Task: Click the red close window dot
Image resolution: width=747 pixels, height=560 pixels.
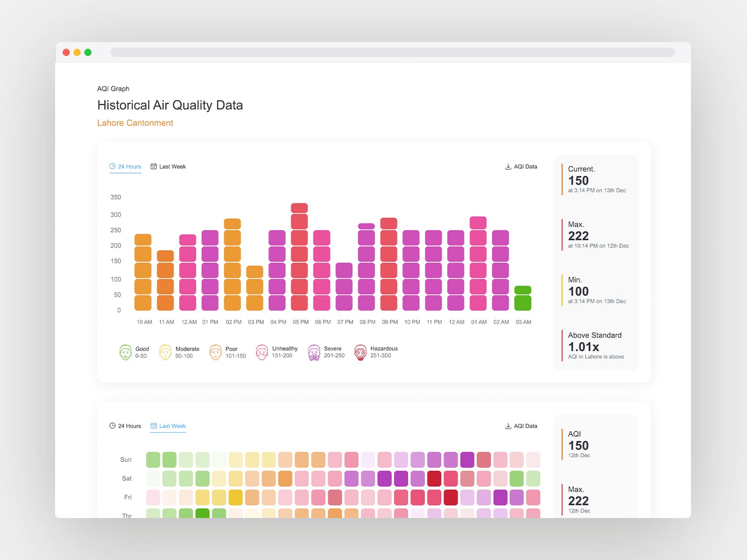Action: click(x=66, y=52)
